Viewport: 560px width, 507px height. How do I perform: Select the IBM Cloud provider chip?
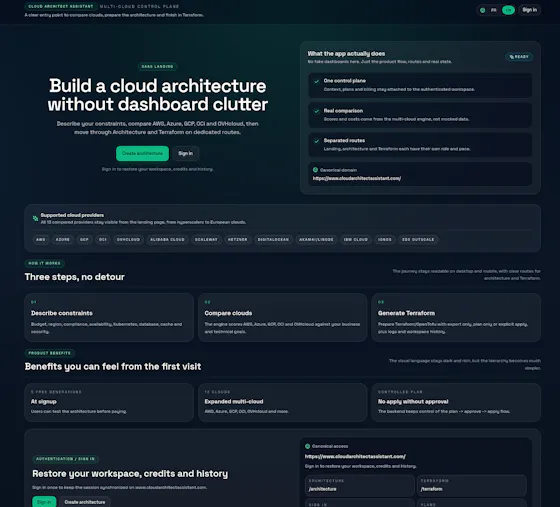tap(355, 239)
